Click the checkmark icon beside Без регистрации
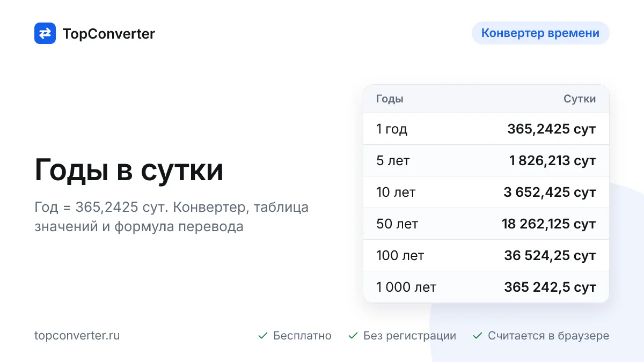Image resolution: width=644 pixels, height=362 pixels. point(353,336)
